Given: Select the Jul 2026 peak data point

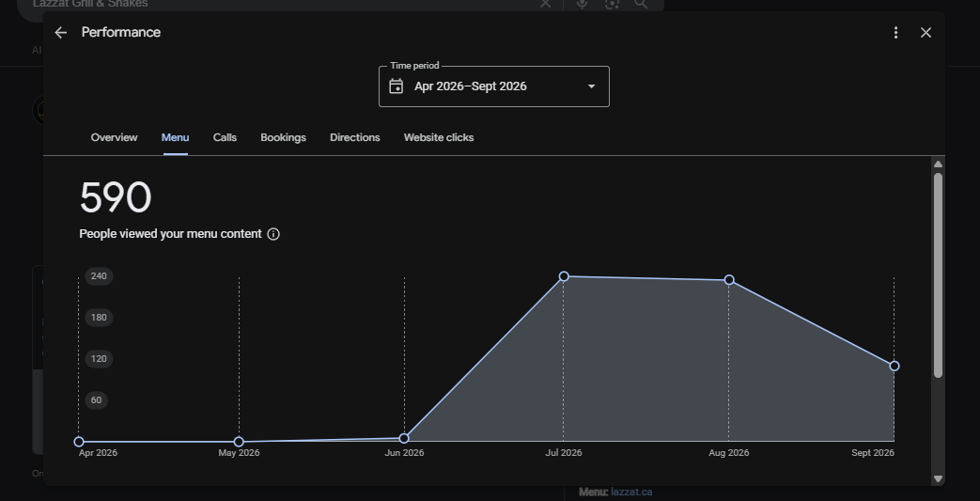Looking at the screenshot, I should 564,276.
